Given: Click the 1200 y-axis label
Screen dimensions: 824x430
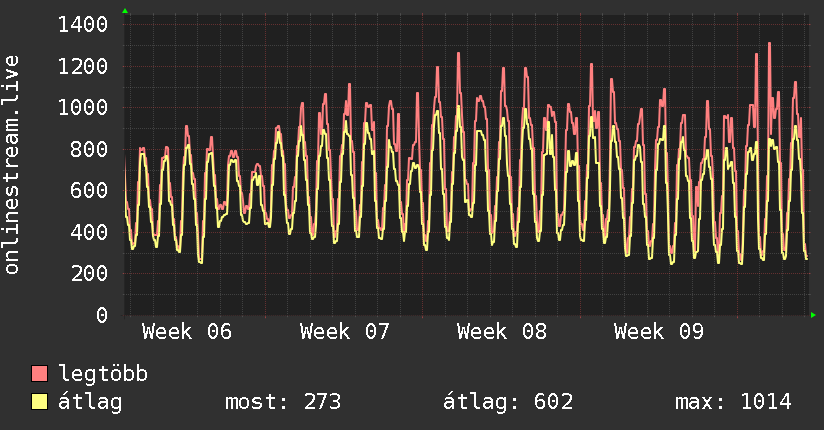Looking at the screenshot, I should point(83,66).
